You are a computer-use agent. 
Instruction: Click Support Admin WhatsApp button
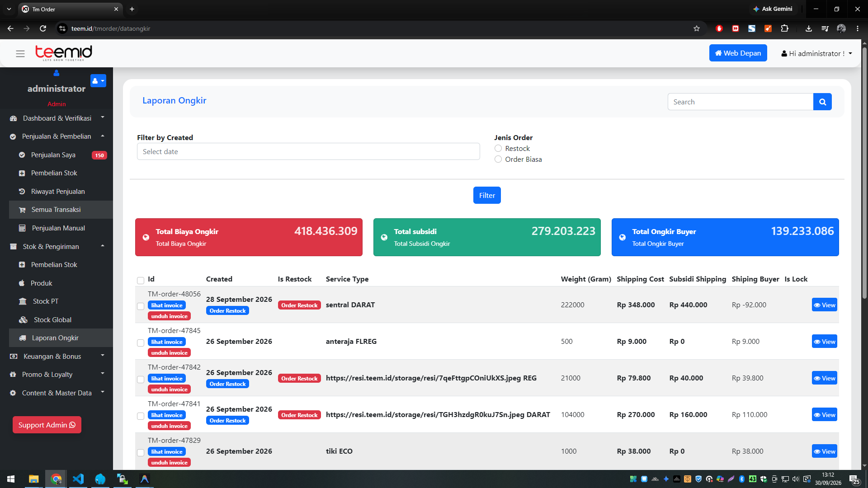click(x=47, y=425)
